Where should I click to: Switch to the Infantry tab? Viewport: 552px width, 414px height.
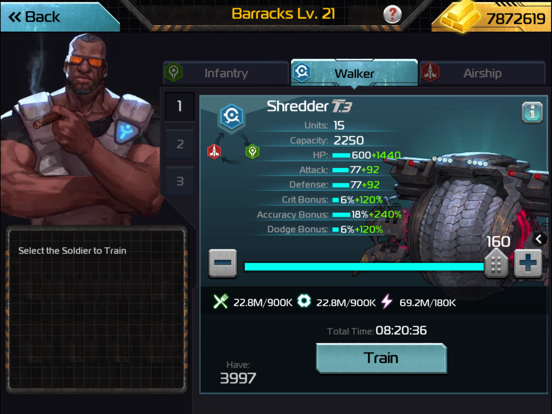coord(226,73)
